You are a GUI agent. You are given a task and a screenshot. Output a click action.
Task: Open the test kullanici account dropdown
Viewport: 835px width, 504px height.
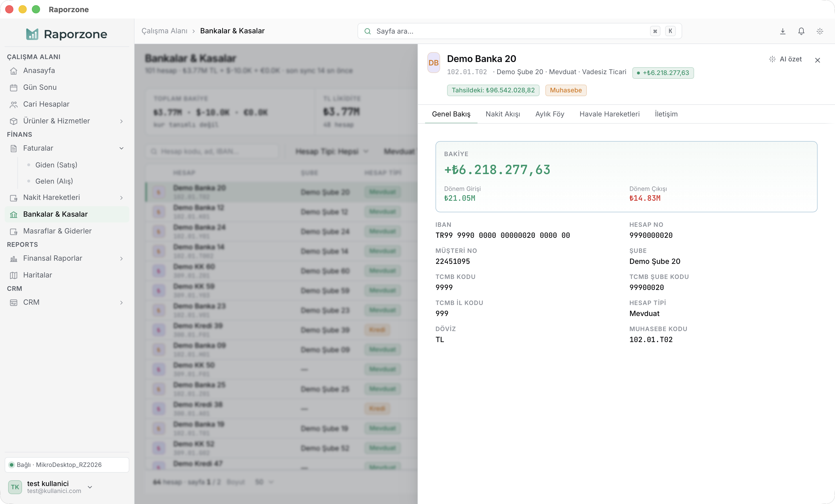pyautogui.click(x=90, y=487)
